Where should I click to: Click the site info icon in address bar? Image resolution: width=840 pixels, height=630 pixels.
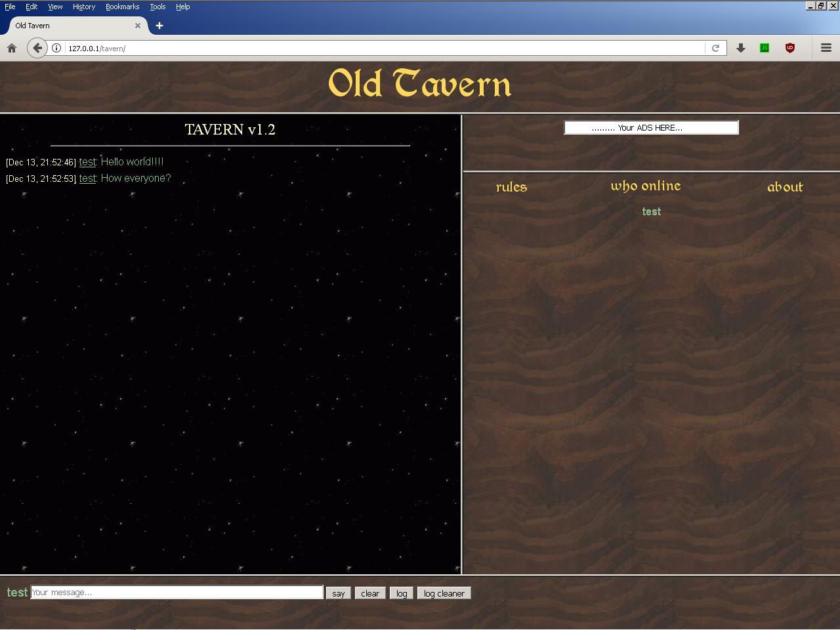pos(56,48)
